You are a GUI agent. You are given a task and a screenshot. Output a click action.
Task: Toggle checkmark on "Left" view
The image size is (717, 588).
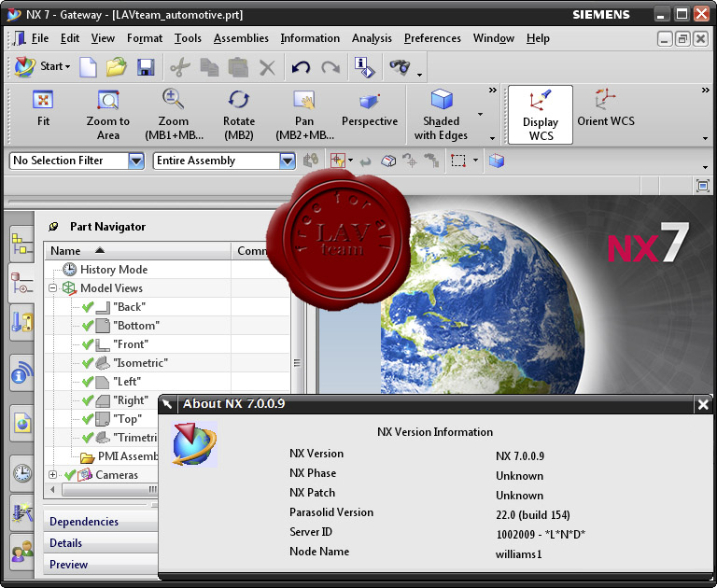(x=88, y=382)
